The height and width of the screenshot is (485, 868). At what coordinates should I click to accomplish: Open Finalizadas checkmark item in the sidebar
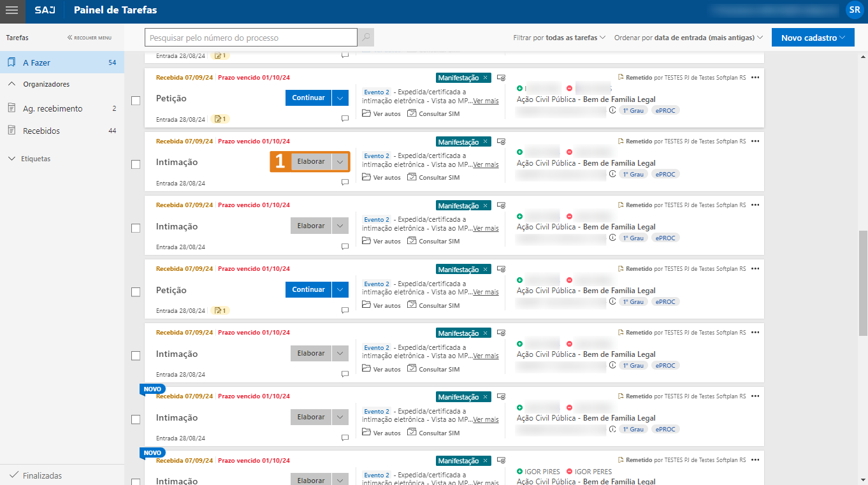[42, 475]
